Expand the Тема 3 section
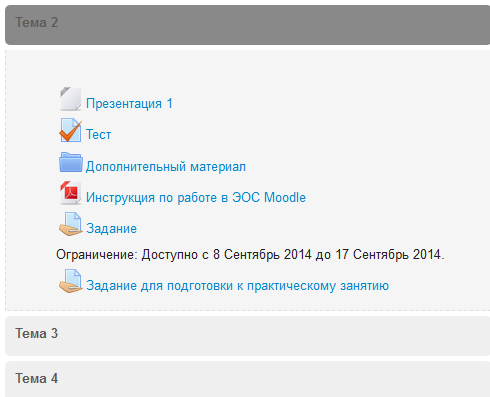The height and width of the screenshot is (397, 490). (x=247, y=336)
